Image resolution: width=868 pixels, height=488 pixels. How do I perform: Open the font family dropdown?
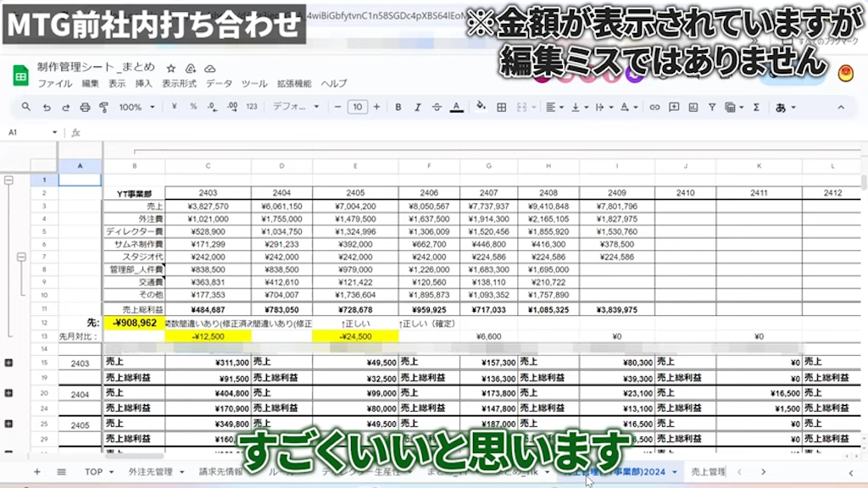297,108
